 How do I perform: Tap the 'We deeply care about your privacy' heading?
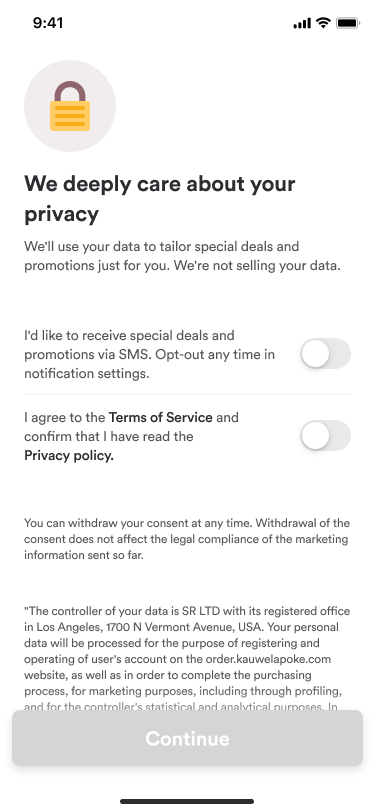point(160,199)
